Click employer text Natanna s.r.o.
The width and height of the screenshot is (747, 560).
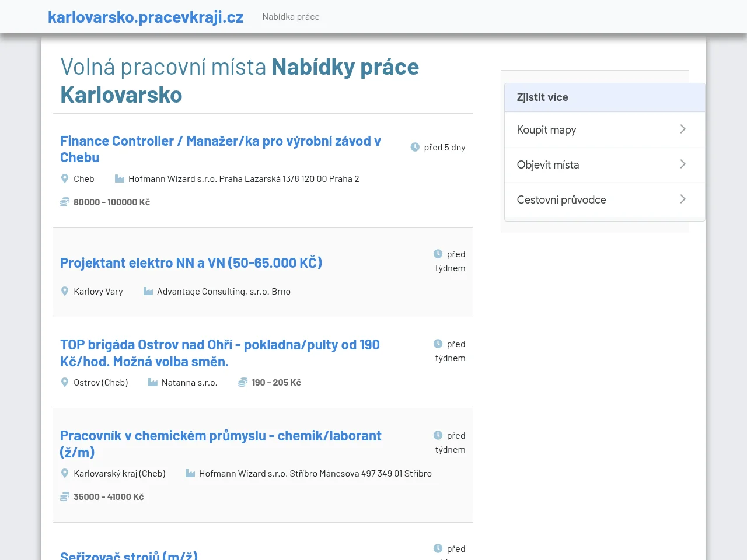coord(190,383)
